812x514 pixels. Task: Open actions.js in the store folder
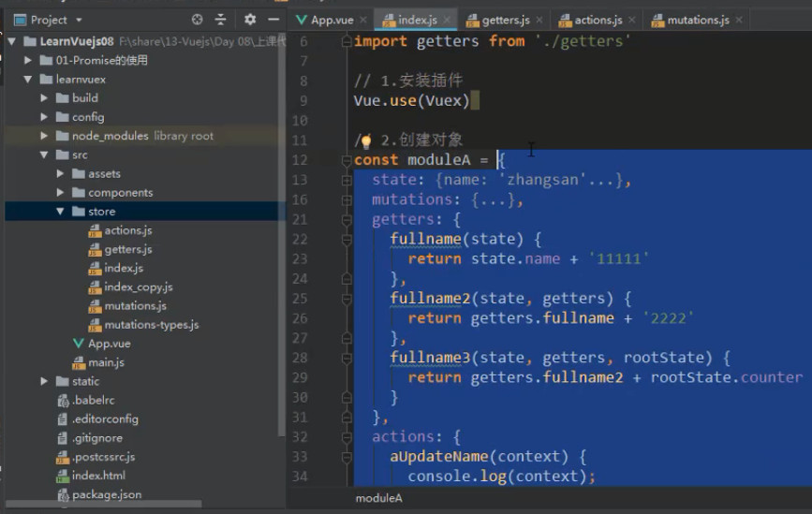[128, 230]
